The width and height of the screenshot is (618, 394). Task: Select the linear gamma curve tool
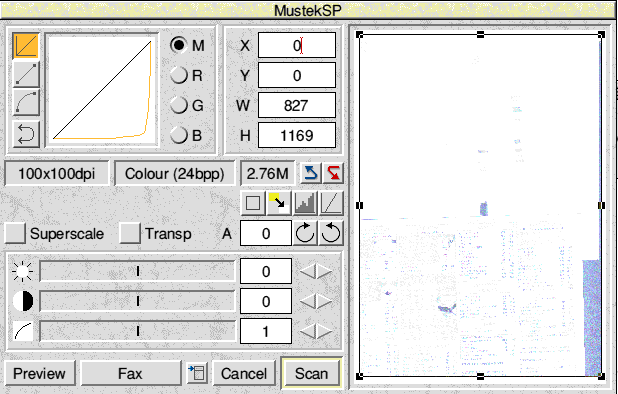tap(26, 46)
